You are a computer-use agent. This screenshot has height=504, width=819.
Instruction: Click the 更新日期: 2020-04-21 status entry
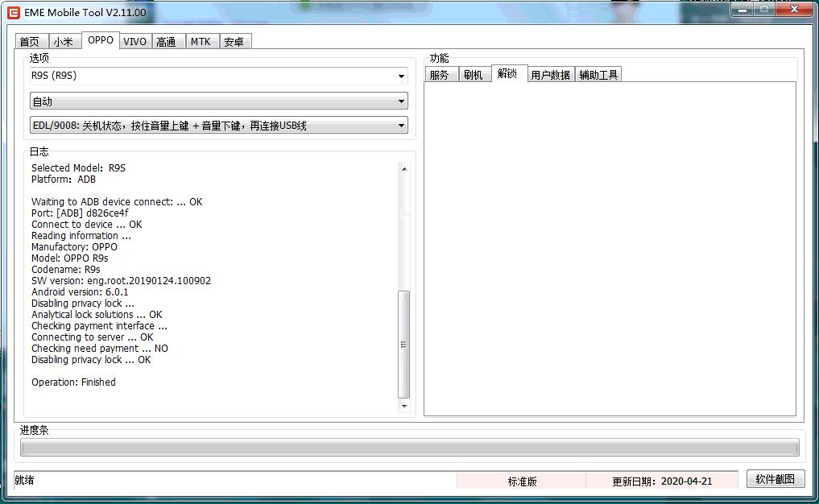[662, 481]
